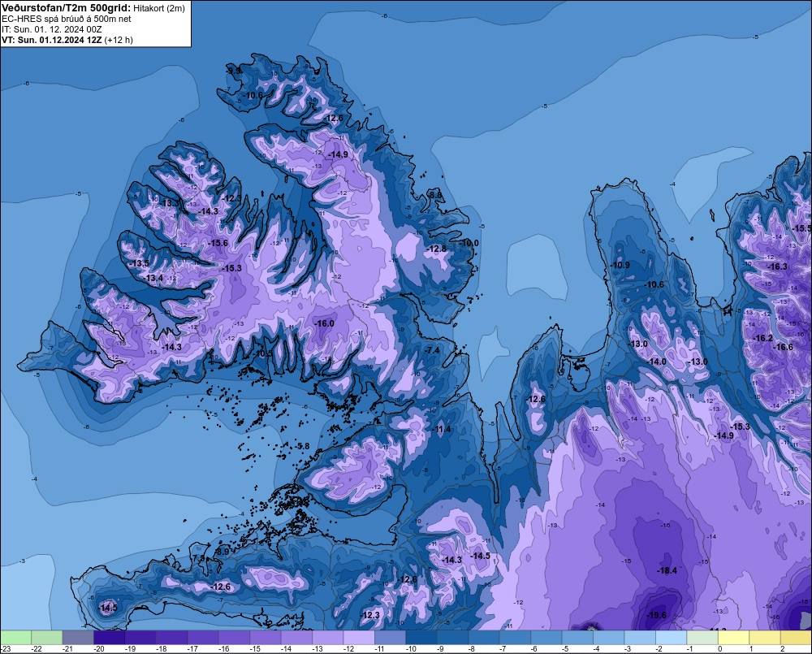Image resolution: width=812 pixels, height=654 pixels.
Task: Pick the legend swatch between -12 and -11
Action: coord(359,637)
